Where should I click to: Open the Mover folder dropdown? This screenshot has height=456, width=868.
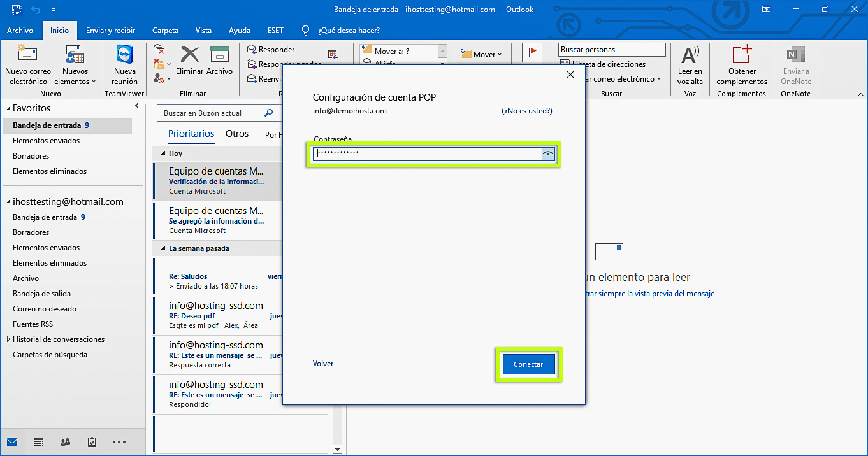pos(482,54)
